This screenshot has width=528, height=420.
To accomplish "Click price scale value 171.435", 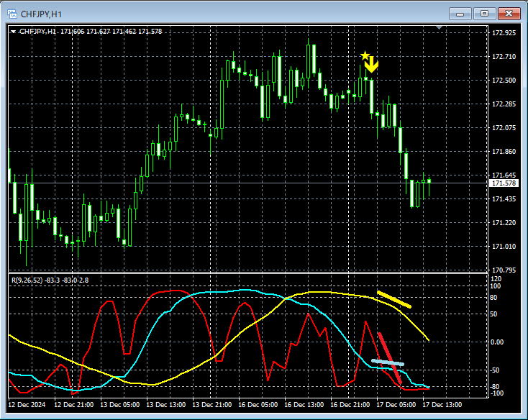I will (504, 199).
